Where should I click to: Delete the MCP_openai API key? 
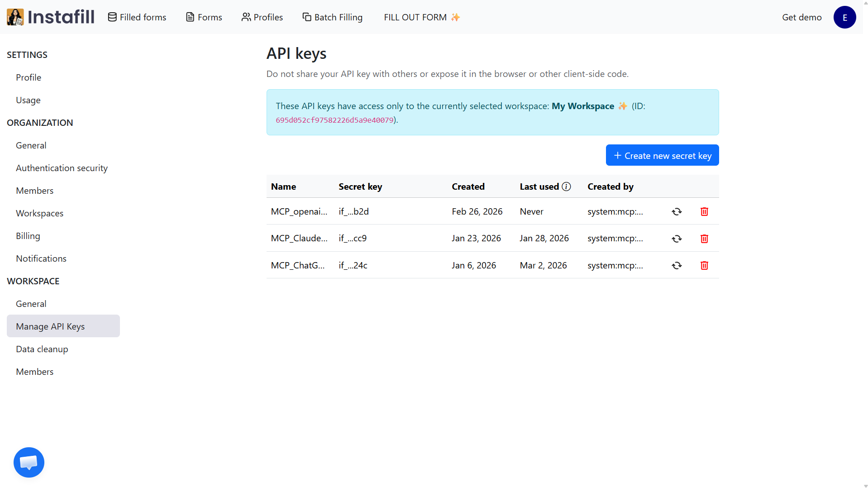(x=704, y=211)
